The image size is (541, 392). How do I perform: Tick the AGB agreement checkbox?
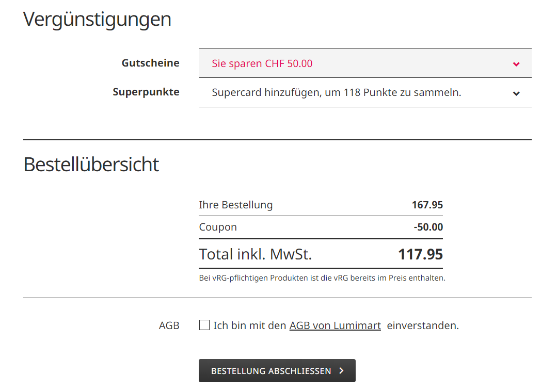[204, 325]
